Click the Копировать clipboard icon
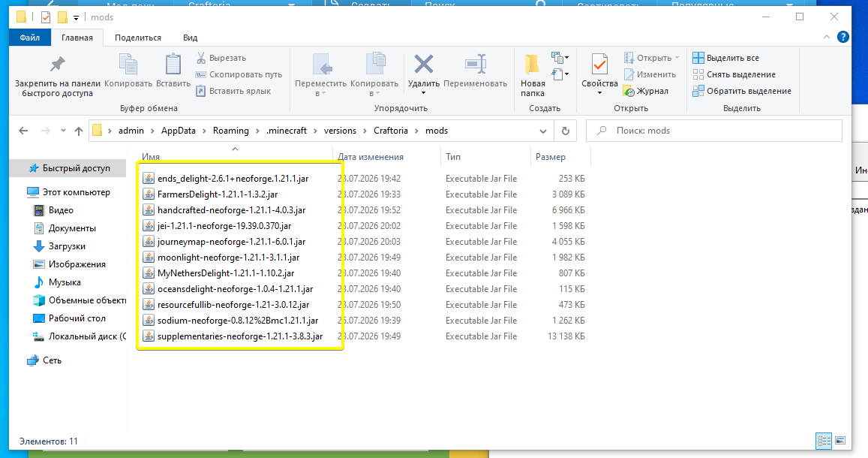This screenshot has height=458, width=868. coord(128,65)
